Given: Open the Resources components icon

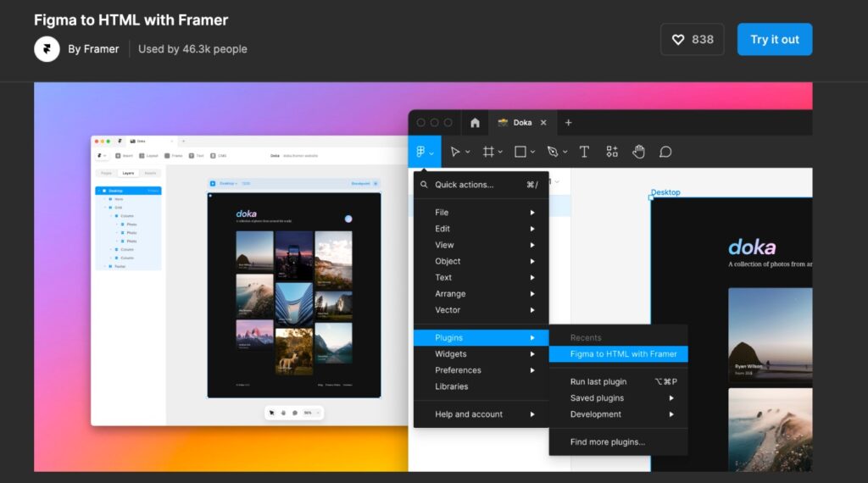Looking at the screenshot, I should tap(612, 152).
